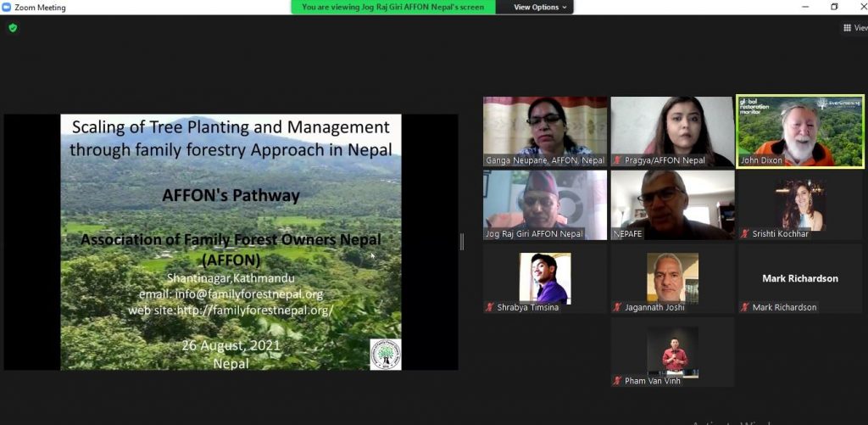The height and width of the screenshot is (425, 868).
Task: Click the AFFON logo on the slide
Action: point(386,354)
